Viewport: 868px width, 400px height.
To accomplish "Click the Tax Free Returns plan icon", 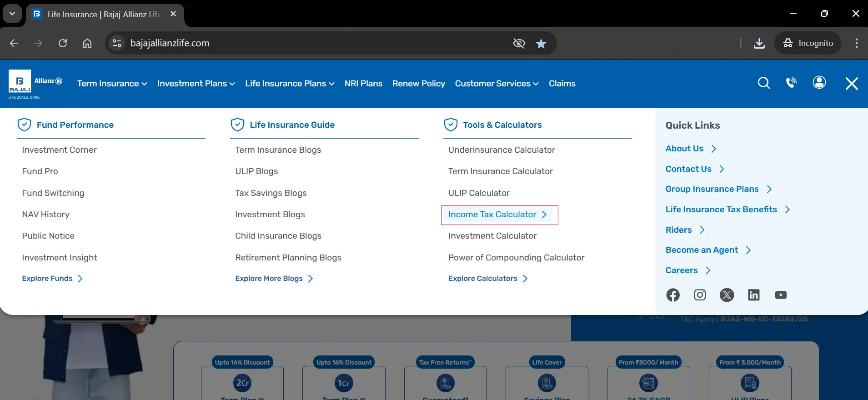I will [446, 383].
